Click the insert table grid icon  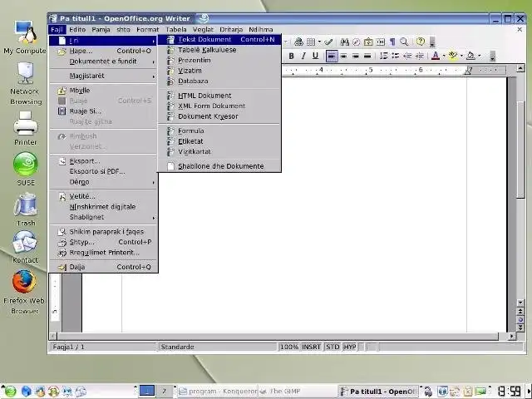point(311,42)
